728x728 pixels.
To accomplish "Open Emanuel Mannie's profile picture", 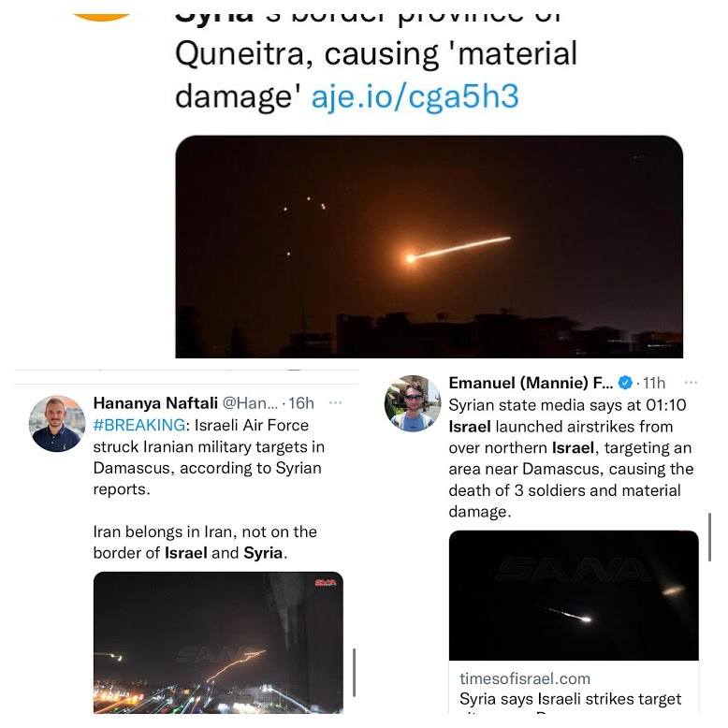I will (413, 403).
